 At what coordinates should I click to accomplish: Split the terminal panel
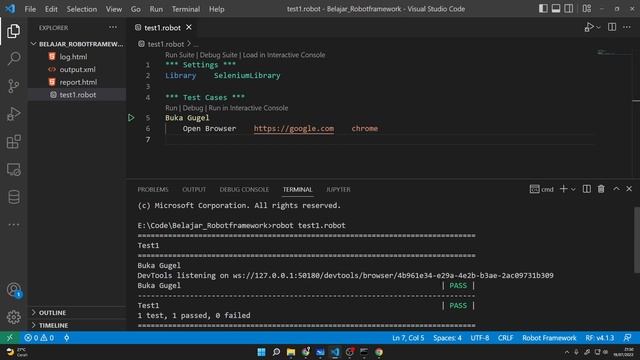click(587, 189)
